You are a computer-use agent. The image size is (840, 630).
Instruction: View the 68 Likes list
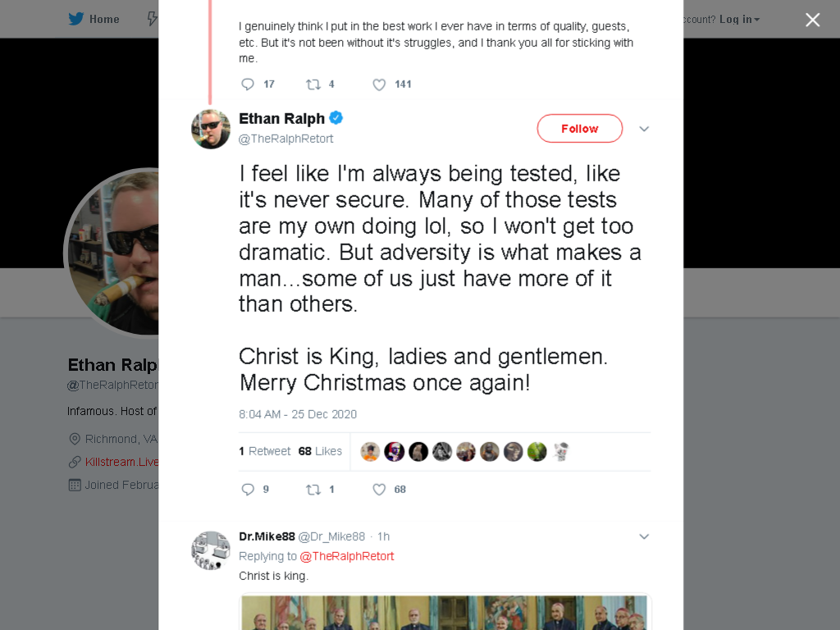click(x=320, y=451)
